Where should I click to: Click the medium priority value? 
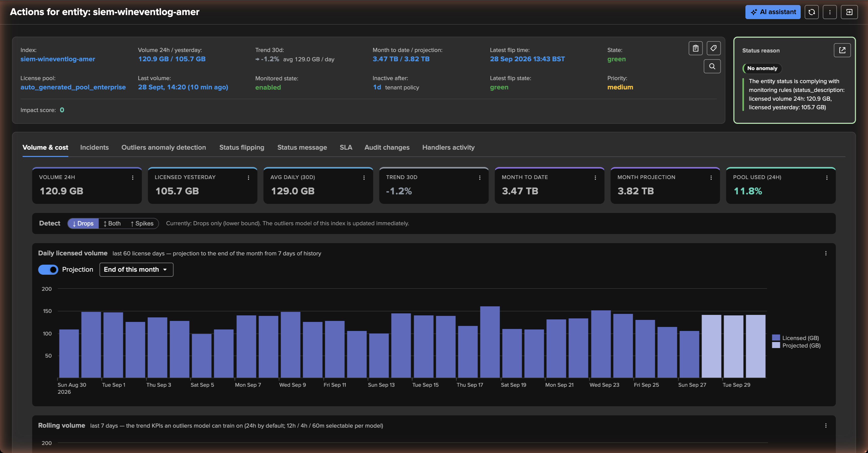point(620,87)
